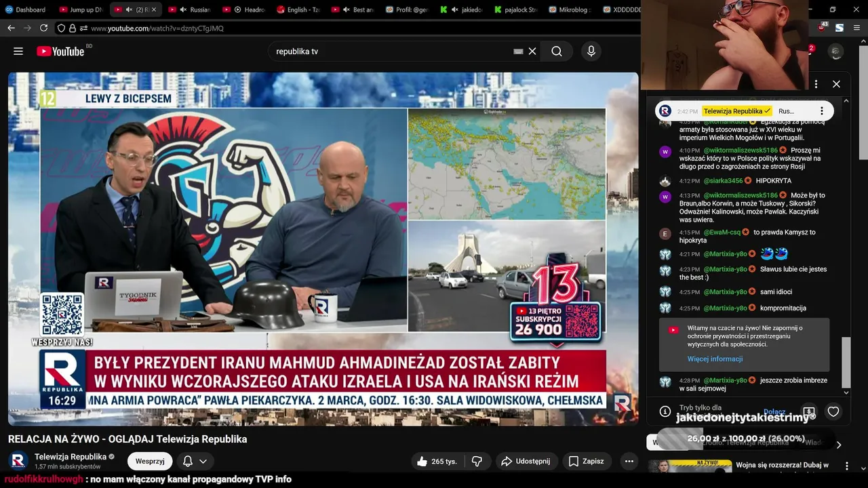Unmute the active tab via speaker icon
The height and width of the screenshot is (488, 868).
tap(129, 9)
